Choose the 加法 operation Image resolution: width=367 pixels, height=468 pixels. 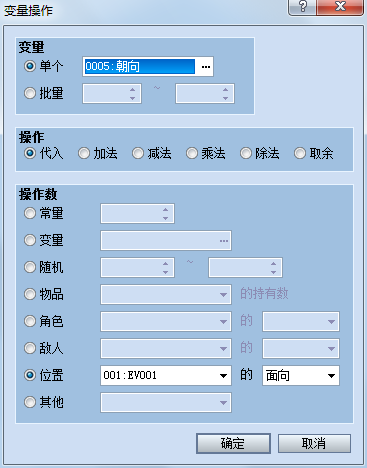click(84, 153)
